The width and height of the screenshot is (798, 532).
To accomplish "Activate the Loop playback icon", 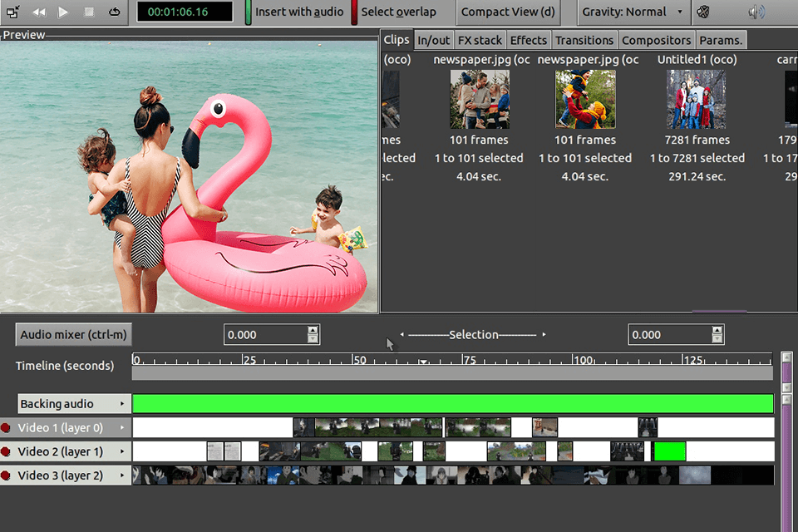I will (x=113, y=12).
